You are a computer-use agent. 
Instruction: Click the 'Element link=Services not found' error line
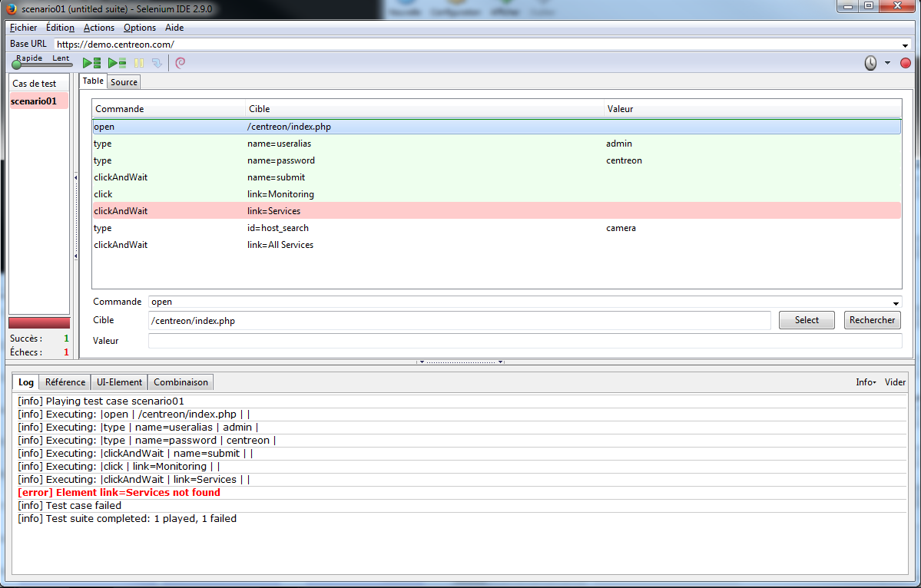[119, 493]
